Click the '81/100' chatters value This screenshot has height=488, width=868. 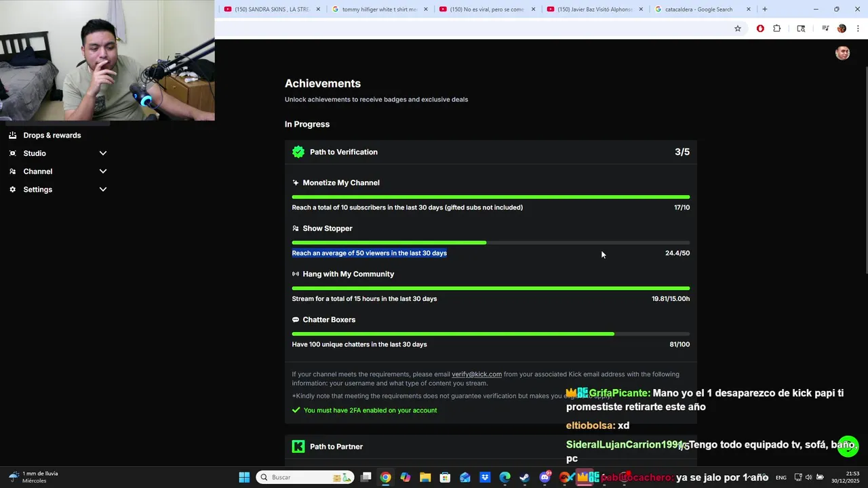coord(679,344)
